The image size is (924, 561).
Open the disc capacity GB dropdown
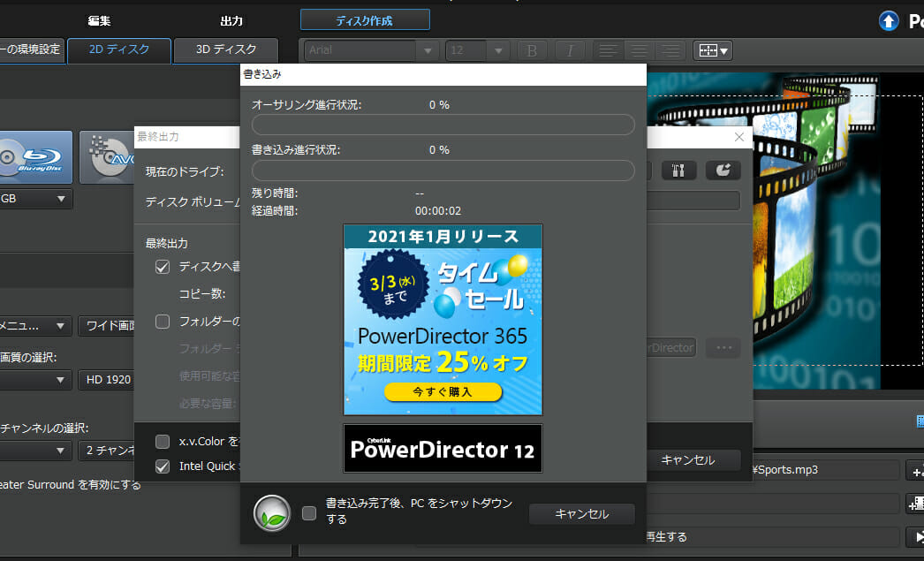pos(35,199)
